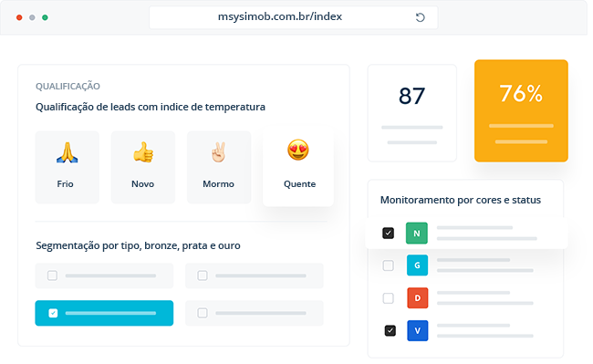Viewport: 593px width, 364px height.
Task: Reload the page with refresh icon
Action: pos(421,17)
